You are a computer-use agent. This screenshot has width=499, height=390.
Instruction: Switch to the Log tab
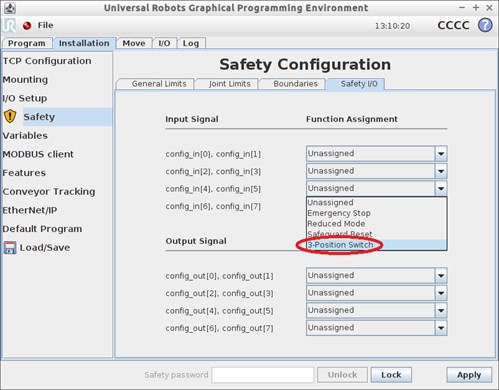[191, 43]
